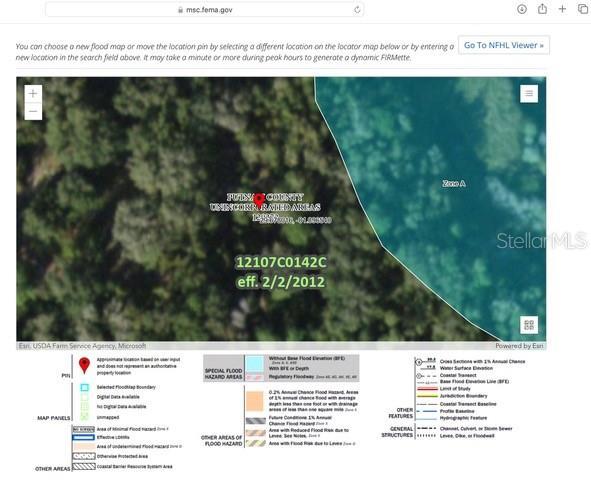Go to NFHL Viewer
591x480 pixels.
click(x=504, y=45)
